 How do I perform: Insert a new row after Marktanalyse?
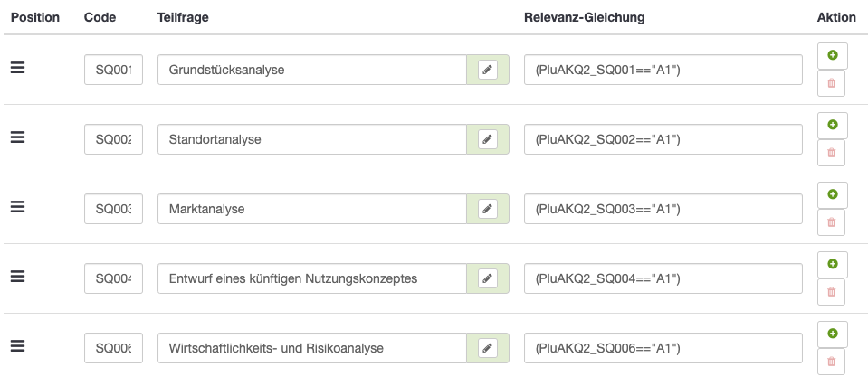(832, 194)
